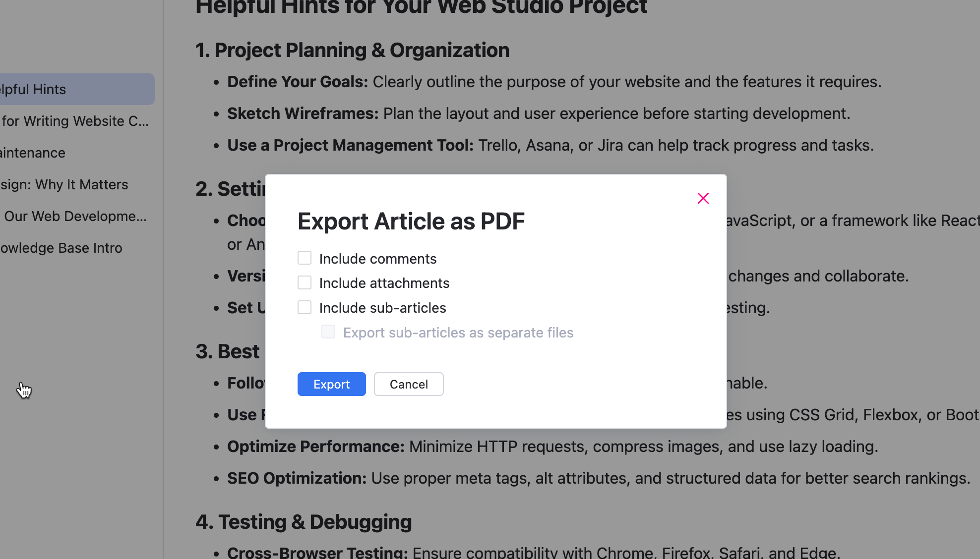Enable Include sub-articles option
The image size is (980, 559).
304,307
